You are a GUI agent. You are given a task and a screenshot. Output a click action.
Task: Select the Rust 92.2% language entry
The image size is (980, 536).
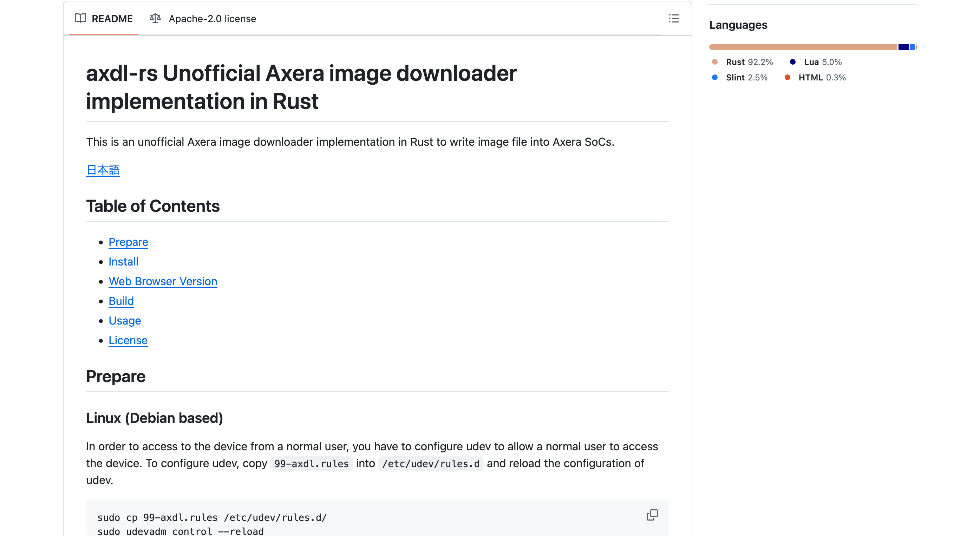742,62
